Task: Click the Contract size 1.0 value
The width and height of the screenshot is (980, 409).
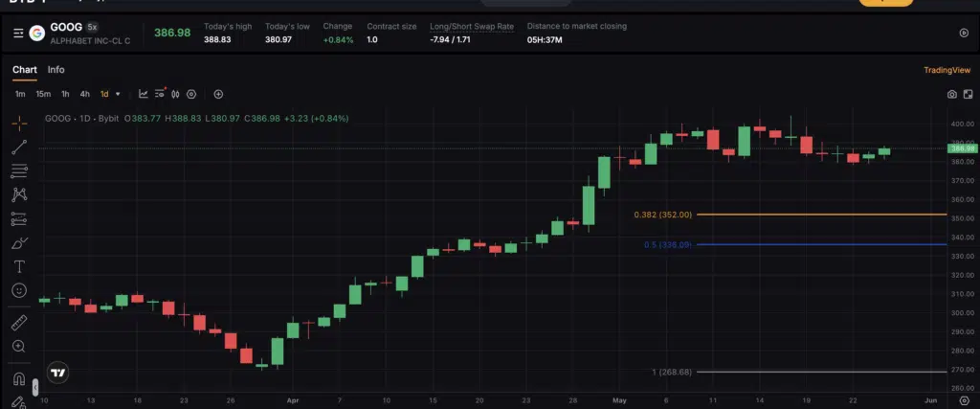Action: point(372,40)
